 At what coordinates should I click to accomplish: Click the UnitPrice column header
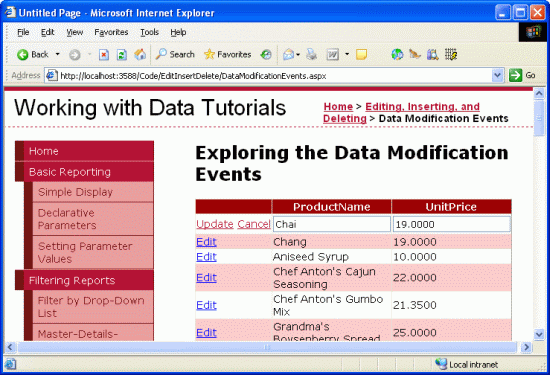click(x=451, y=207)
